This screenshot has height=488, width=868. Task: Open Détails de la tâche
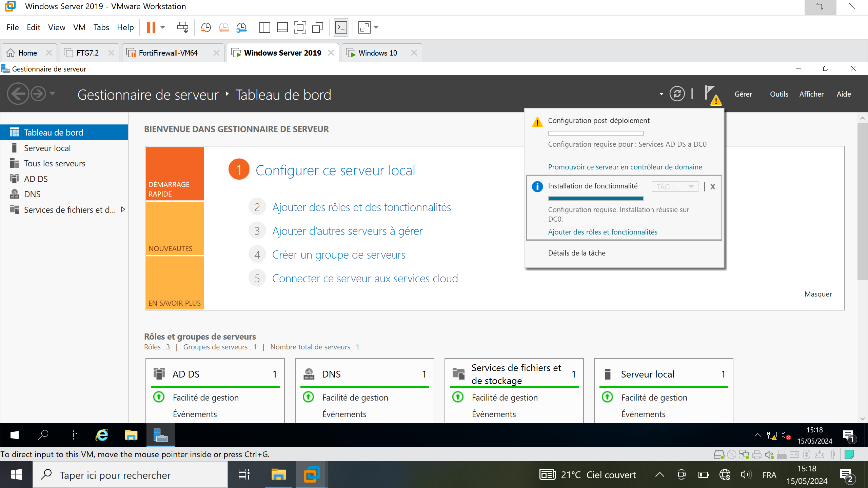(577, 253)
